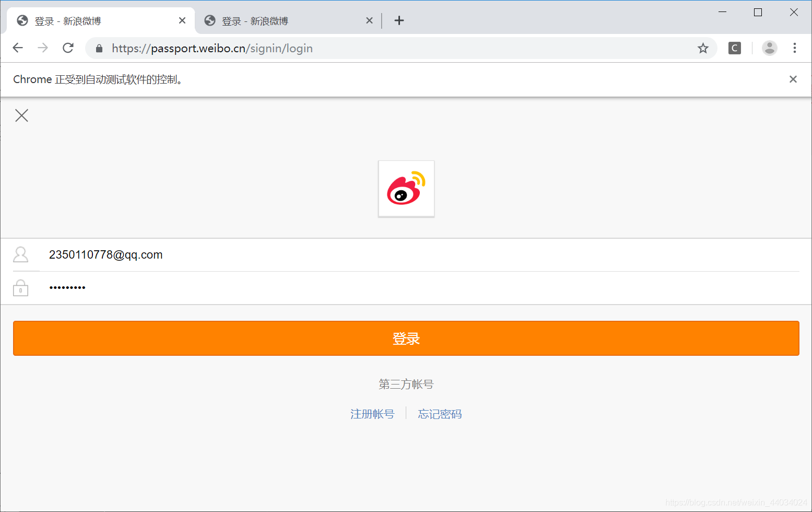Click the forward navigation arrow
Screen dimensions: 812x512
(42, 48)
